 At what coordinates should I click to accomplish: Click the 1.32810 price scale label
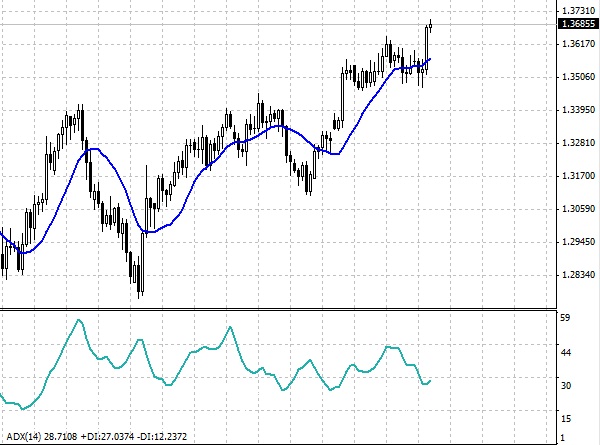[x=579, y=143]
